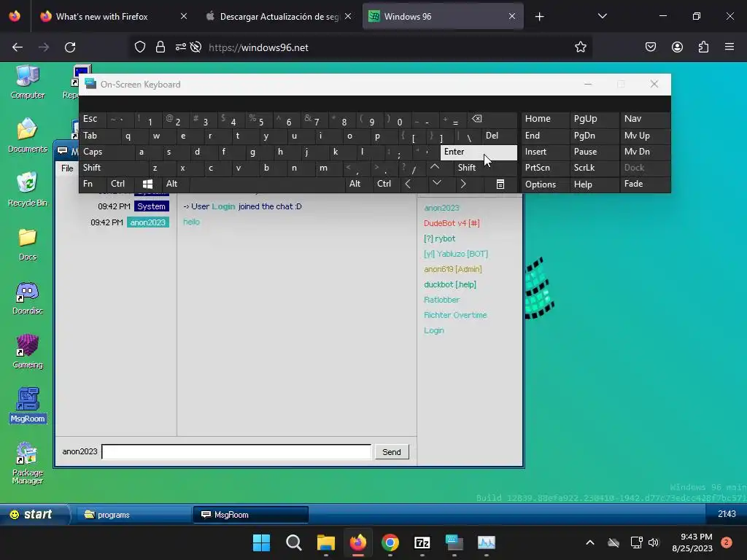Image resolution: width=747 pixels, height=560 pixels.
Task: Open Windows taskbar search
Action: point(293,542)
